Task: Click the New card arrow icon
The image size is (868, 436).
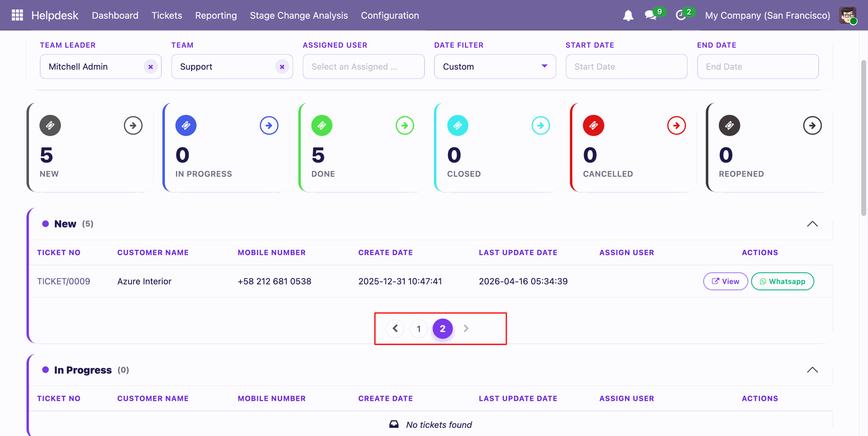Action: point(133,125)
